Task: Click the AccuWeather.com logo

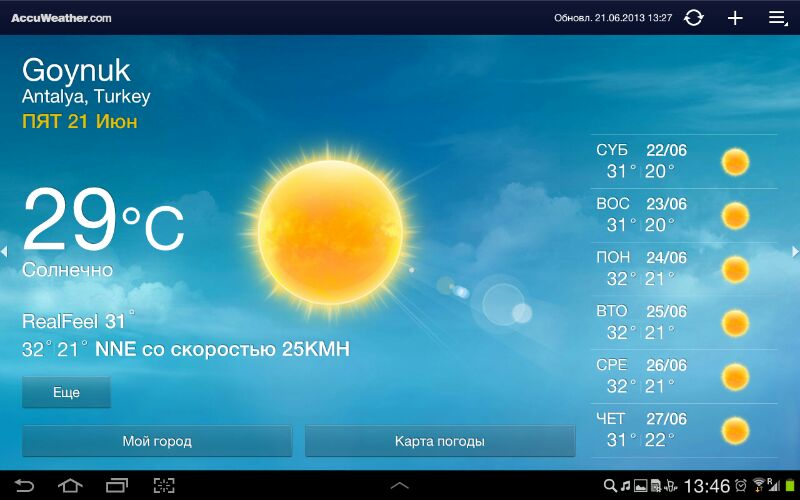Action: tap(61, 18)
